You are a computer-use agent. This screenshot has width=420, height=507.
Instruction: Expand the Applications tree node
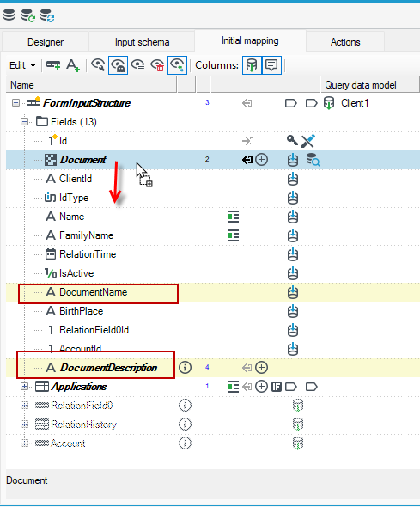(24, 387)
